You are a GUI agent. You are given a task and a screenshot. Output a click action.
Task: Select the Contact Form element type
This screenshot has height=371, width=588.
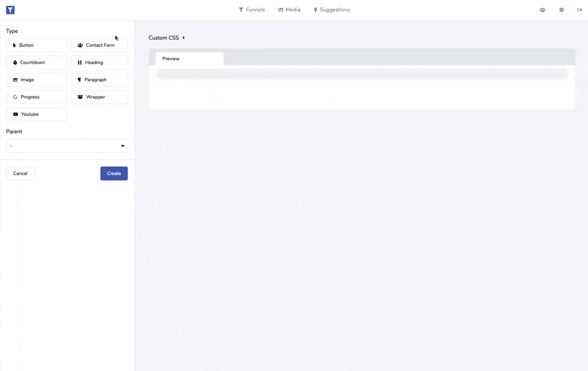pyautogui.click(x=99, y=45)
